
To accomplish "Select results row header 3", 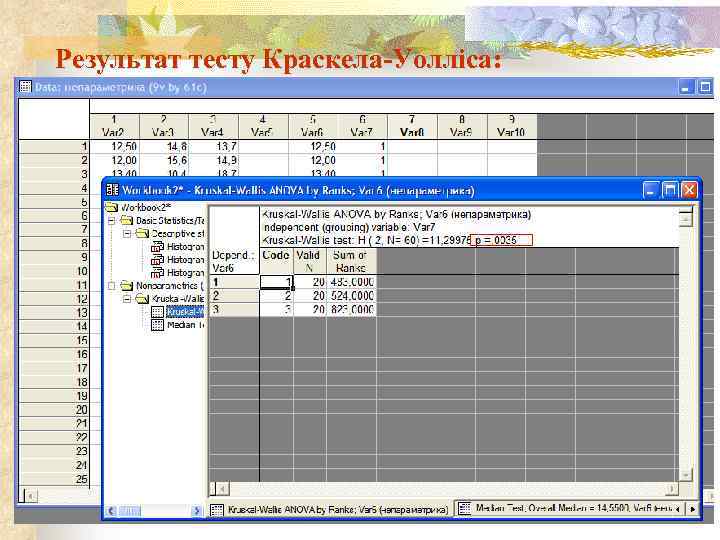I will point(234,309).
